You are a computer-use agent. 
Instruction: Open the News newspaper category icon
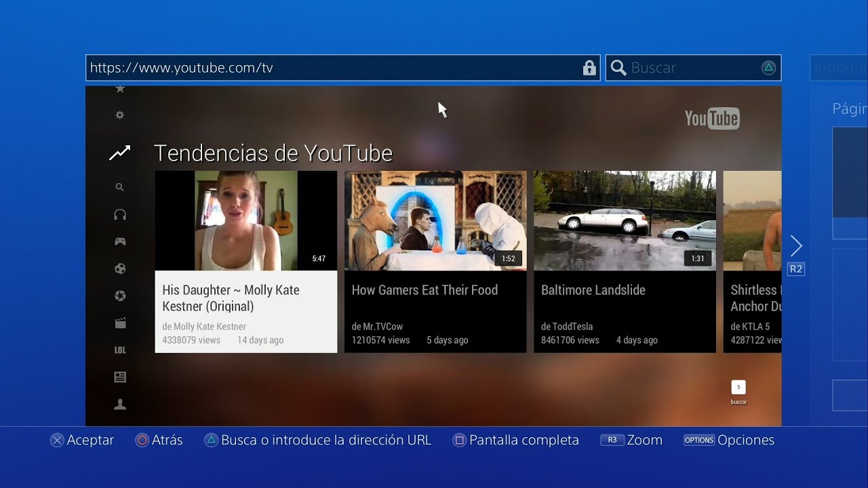coord(120,377)
